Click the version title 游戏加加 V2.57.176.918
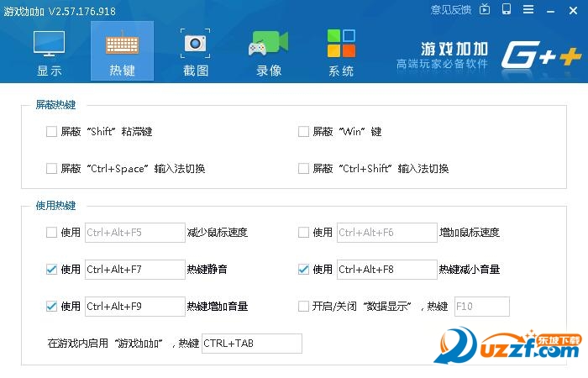This screenshot has height=378, width=588. pos(60,11)
